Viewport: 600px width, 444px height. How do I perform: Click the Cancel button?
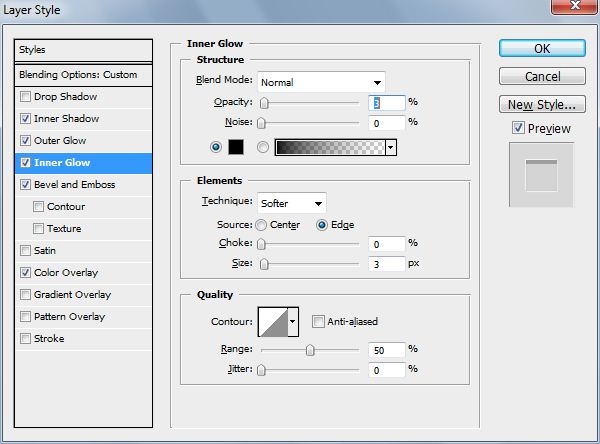coord(542,76)
